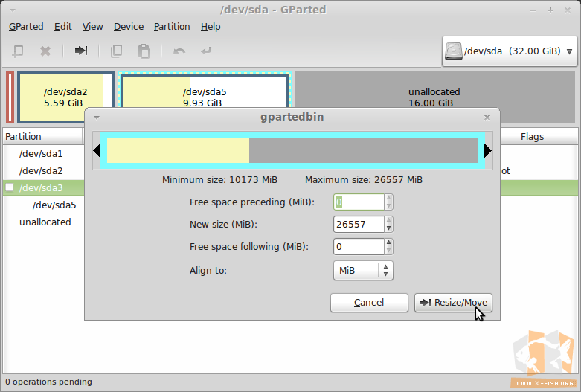This screenshot has height=392, width=581.
Task: Confirm with the Resize/Move button
Action: [x=453, y=303]
